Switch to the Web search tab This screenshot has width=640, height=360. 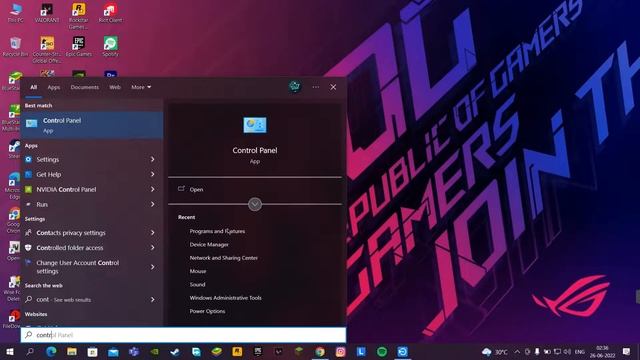115,87
